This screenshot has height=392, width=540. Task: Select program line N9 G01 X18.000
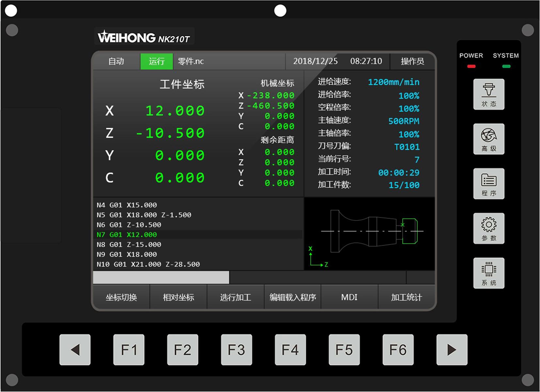coord(127,254)
